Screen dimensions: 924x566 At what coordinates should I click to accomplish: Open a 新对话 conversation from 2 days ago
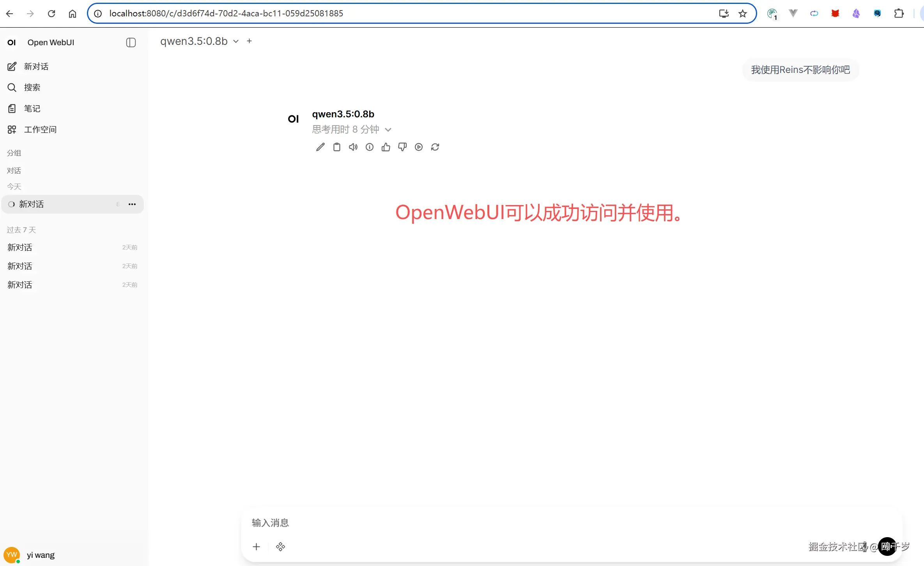[19, 247]
